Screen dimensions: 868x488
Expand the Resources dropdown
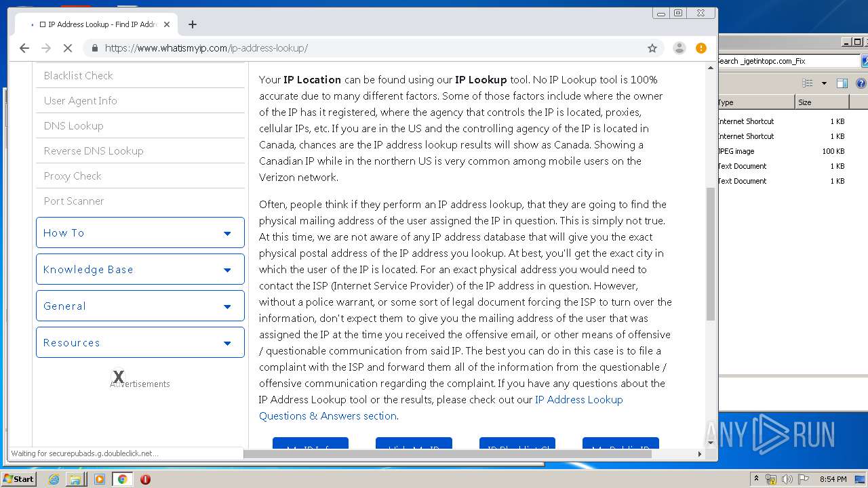coord(140,342)
